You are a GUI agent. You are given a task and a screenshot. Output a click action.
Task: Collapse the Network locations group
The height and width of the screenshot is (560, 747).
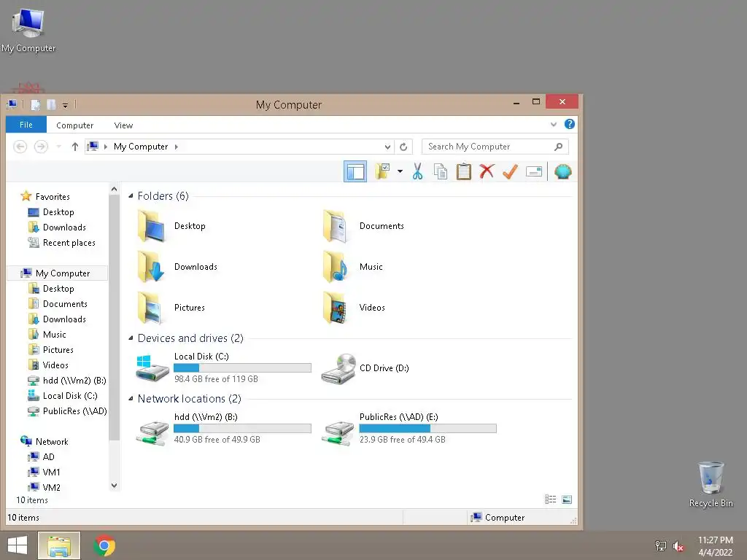(131, 399)
